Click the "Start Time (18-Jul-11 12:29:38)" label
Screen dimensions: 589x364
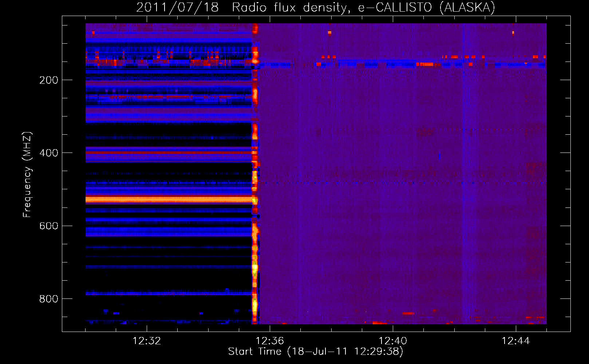(316, 352)
